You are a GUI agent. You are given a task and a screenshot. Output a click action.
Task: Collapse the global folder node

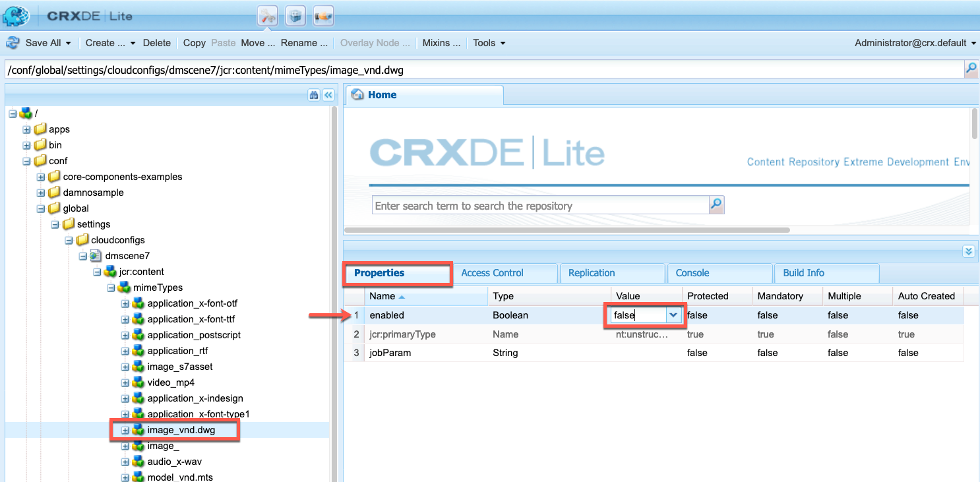(x=41, y=208)
